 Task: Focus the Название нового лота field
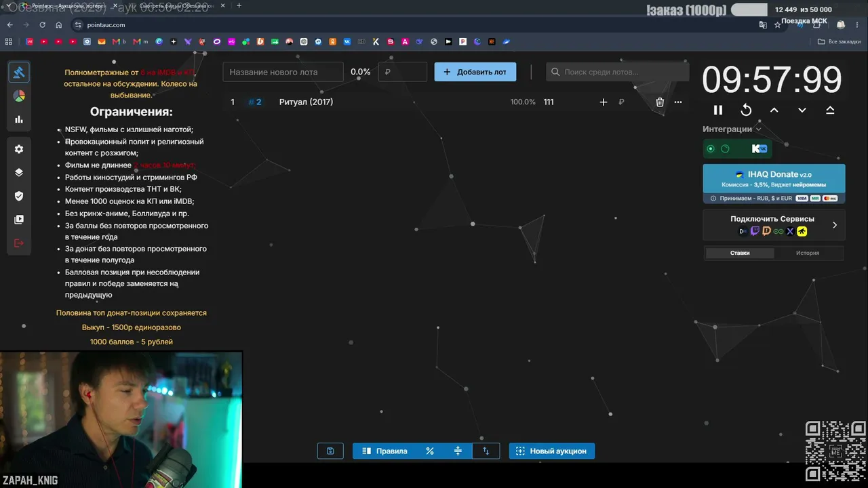click(x=283, y=72)
